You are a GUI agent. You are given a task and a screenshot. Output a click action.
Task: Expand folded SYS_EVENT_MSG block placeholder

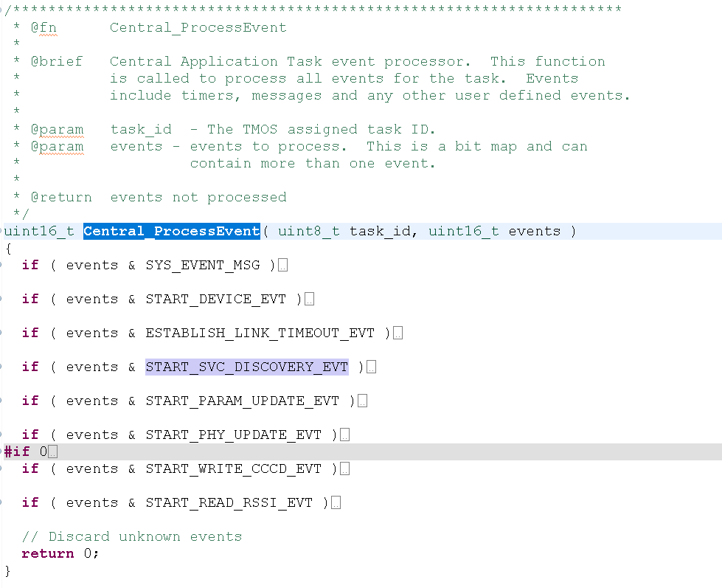(x=282, y=265)
